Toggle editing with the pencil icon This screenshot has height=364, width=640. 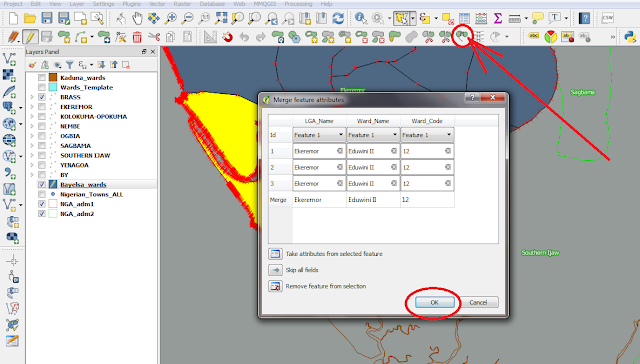point(30,37)
